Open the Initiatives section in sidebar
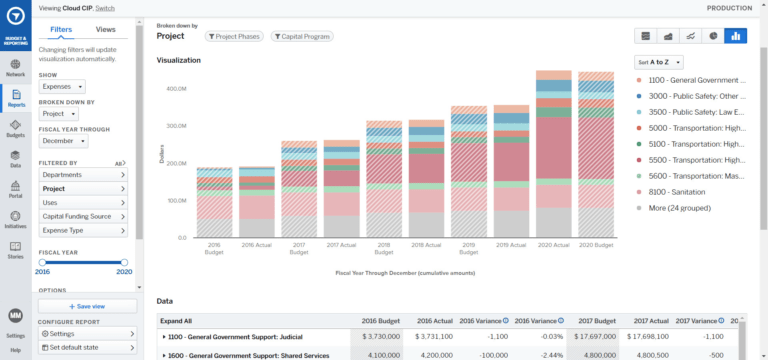The image size is (768, 360). [x=16, y=220]
